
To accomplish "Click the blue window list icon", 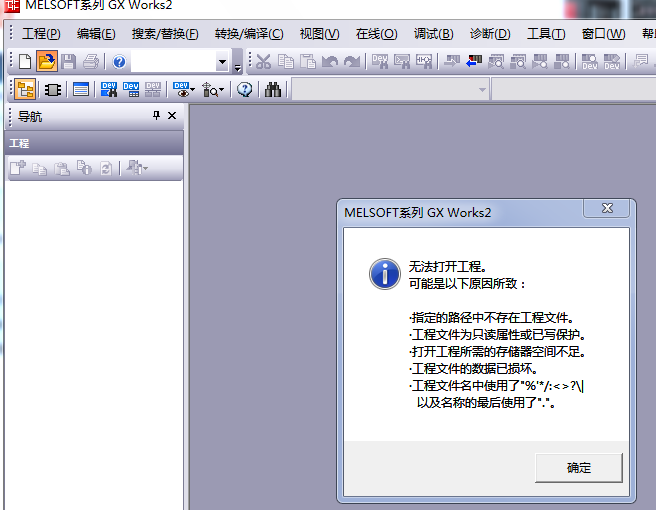I will point(80,89).
